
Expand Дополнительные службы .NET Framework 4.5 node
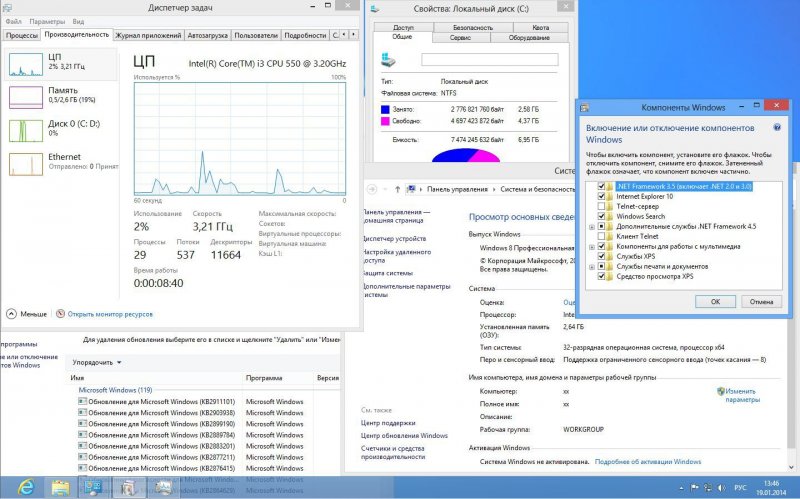click(592, 227)
